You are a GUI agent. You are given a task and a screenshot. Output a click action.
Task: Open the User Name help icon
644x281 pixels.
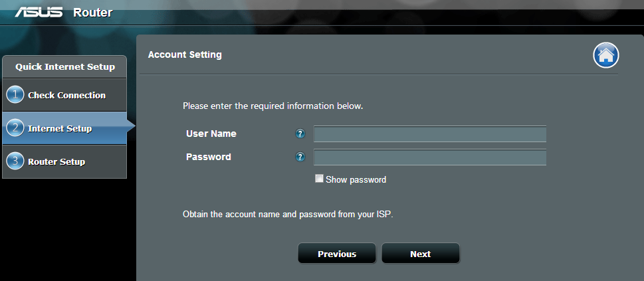click(300, 134)
